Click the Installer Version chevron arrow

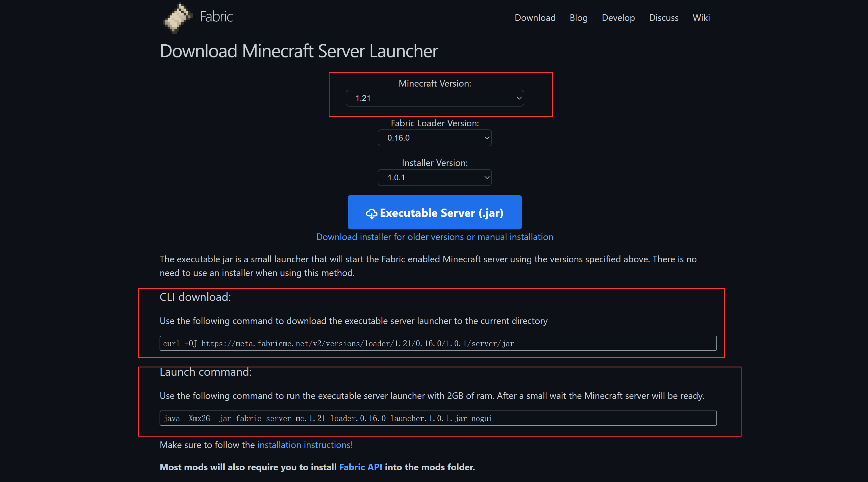tap(487, 178)
